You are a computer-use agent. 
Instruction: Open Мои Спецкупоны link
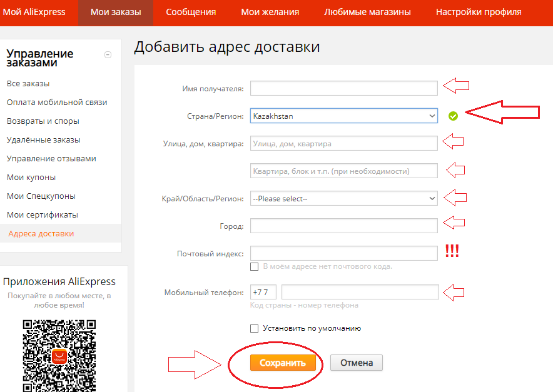(x=41, y=196)
